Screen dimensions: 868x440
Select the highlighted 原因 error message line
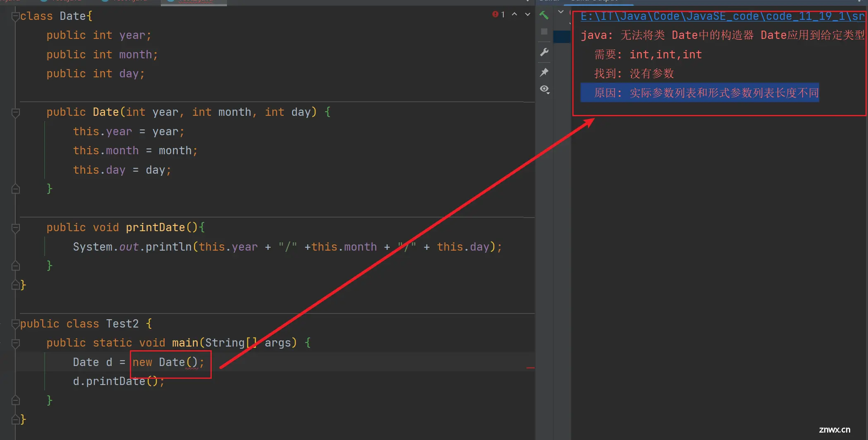[700, 93]
